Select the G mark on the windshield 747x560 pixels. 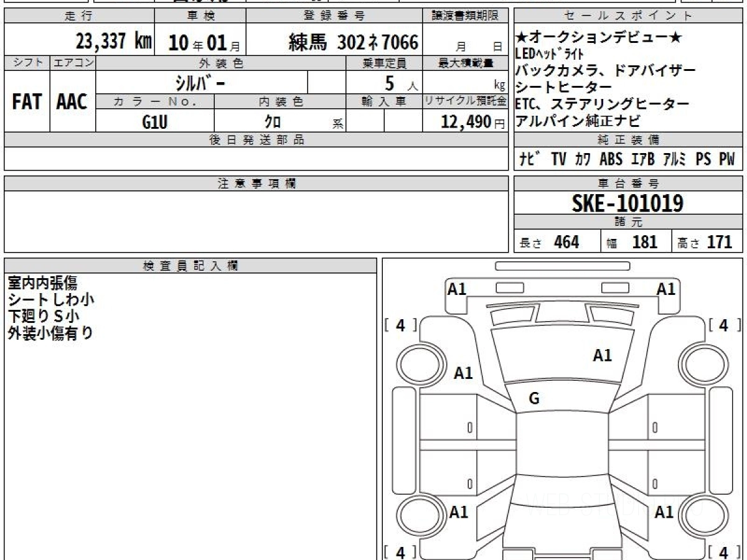533,399
